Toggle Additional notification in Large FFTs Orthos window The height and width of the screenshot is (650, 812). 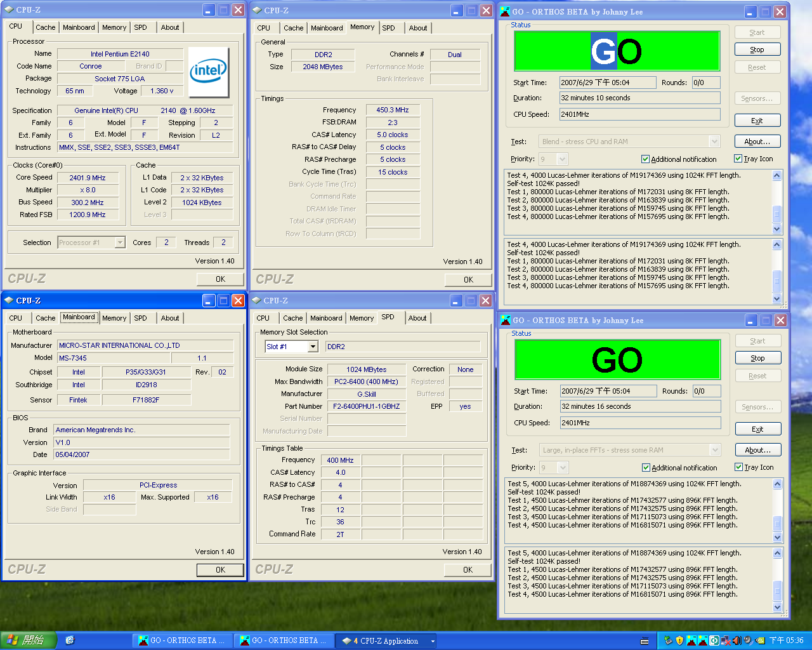tap(646, 468)
